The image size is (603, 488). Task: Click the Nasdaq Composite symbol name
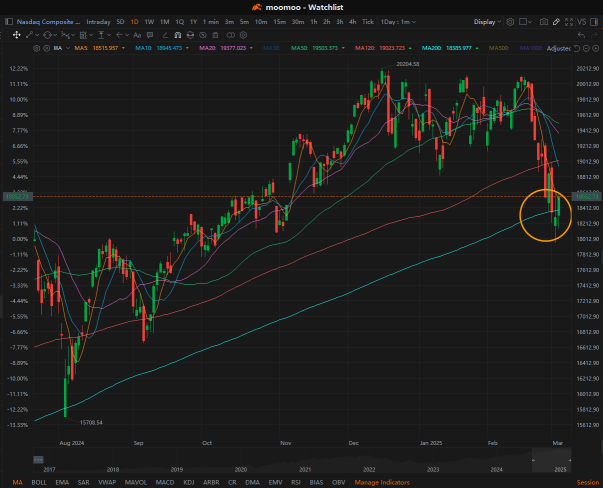coord(48,22)
